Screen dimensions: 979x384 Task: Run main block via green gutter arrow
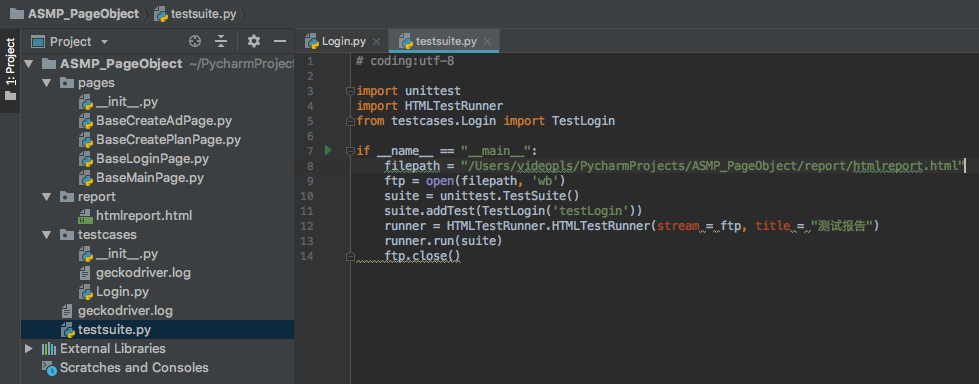[328, 150]
